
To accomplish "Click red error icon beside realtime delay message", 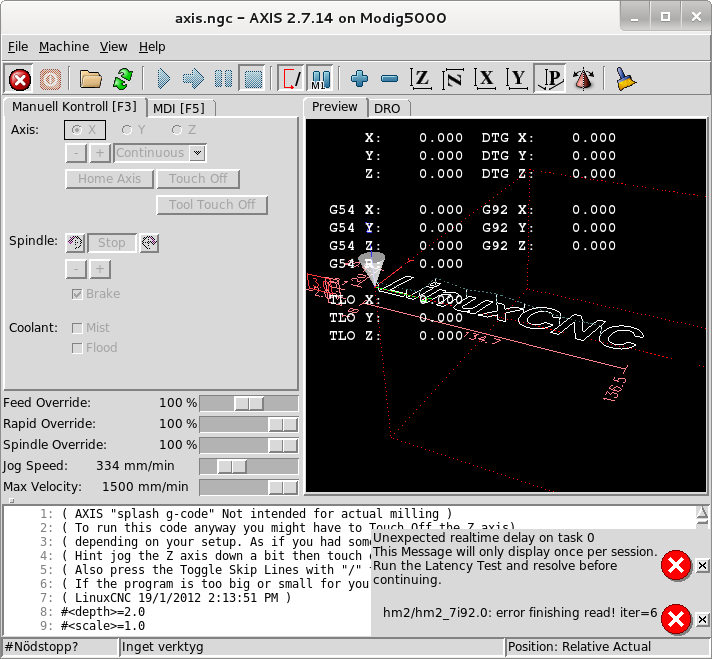I will click(x=676, y=565).
